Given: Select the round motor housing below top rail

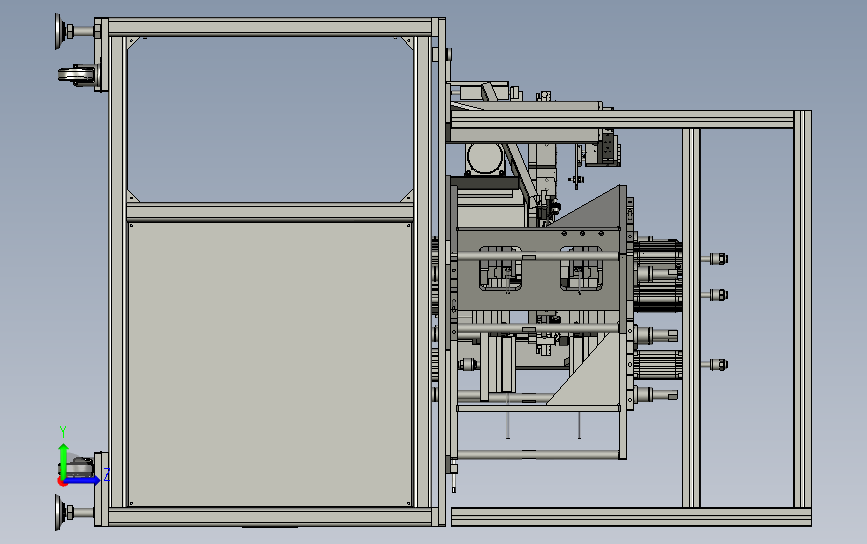Looking at the screenshot, I should point(485,160).
